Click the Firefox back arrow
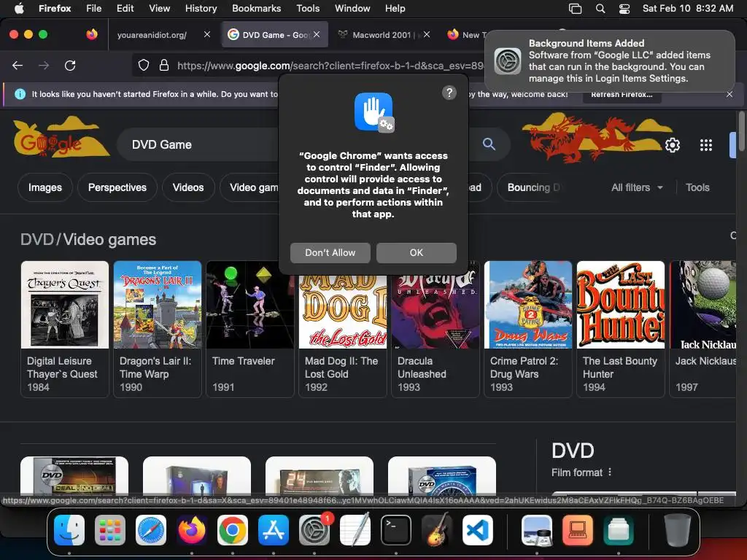Screen dimensions: 747x560 coord(18,65)
